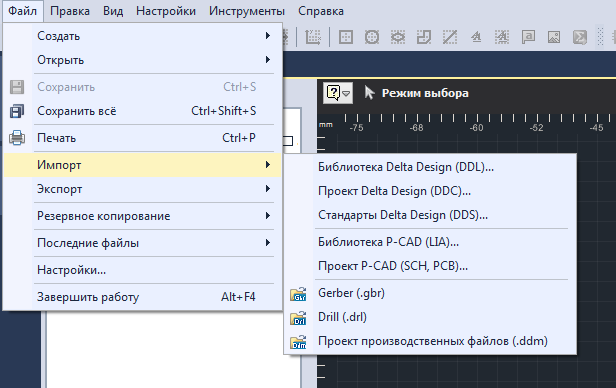Select the insert image tool

[x=554, y=37]
